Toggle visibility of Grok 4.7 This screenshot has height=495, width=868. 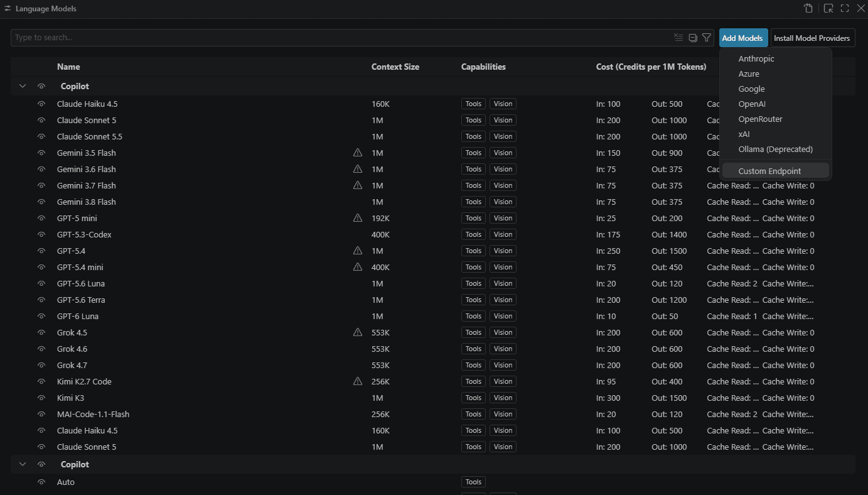coord(41,365)
